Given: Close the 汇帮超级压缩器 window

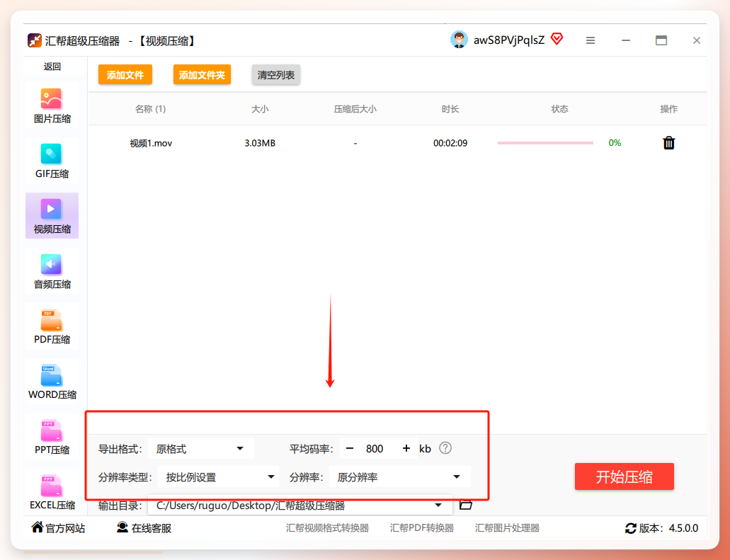Looking at the screenshot, I should [697, 40].
